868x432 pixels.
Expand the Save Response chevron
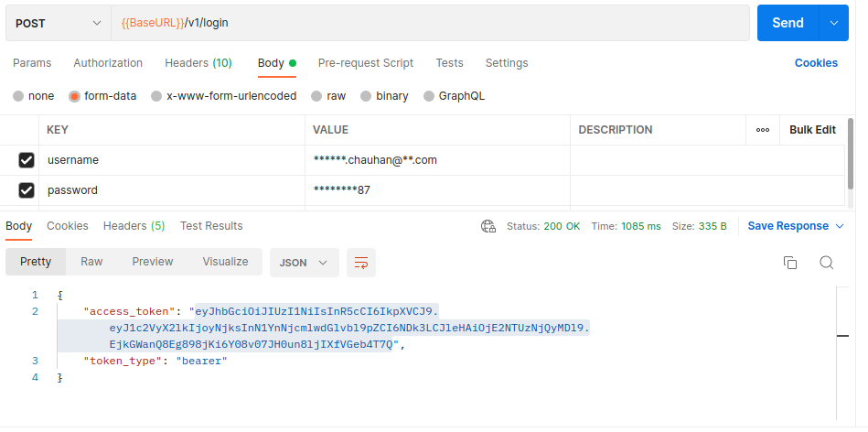tap(840, 226)
